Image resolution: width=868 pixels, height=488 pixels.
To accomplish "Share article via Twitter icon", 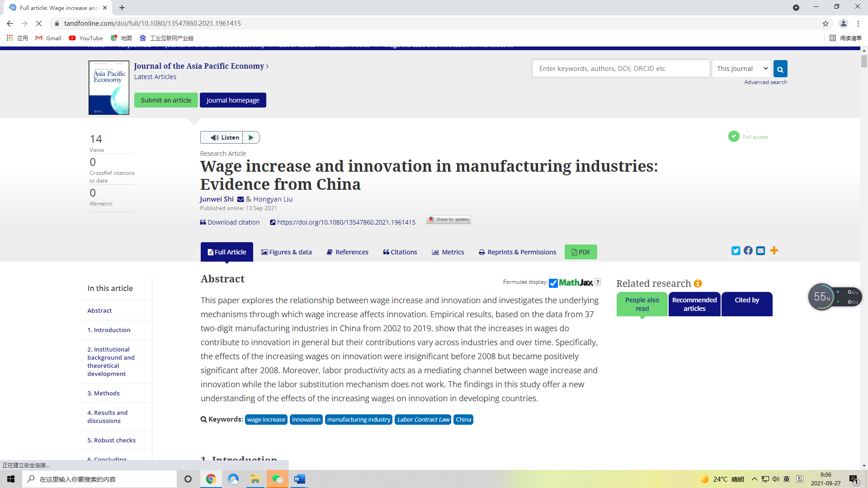I will pos(736,251).
